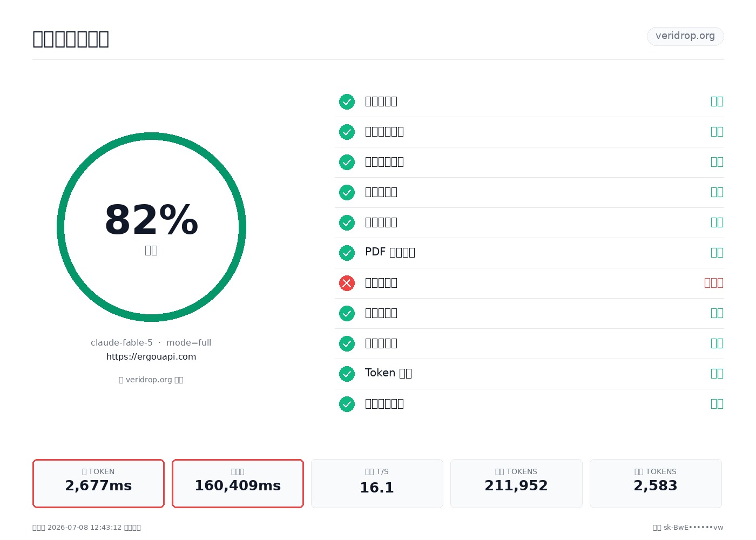The width and height of the screenshot is (756, 540).
Task: Click the 211,952 TOKENS stat card
Action: (516, 483)
